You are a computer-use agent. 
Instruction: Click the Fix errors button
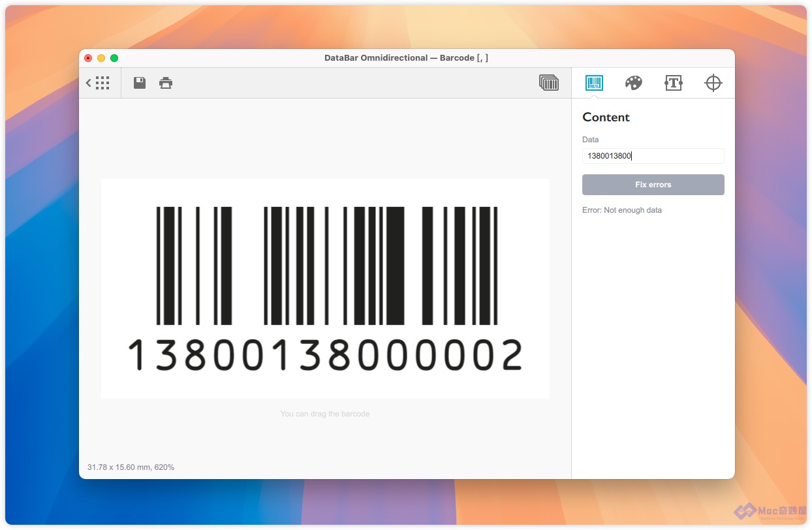click(x=653, y=185)
